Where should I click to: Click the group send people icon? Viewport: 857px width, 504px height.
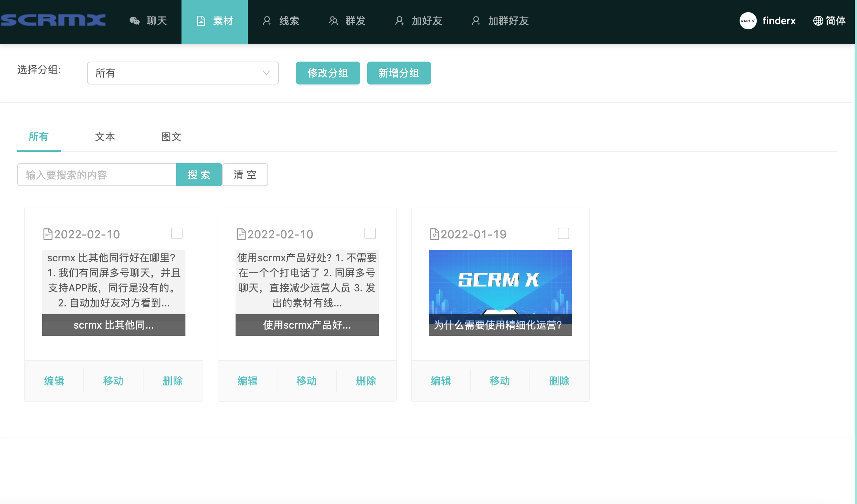point(333,21)
